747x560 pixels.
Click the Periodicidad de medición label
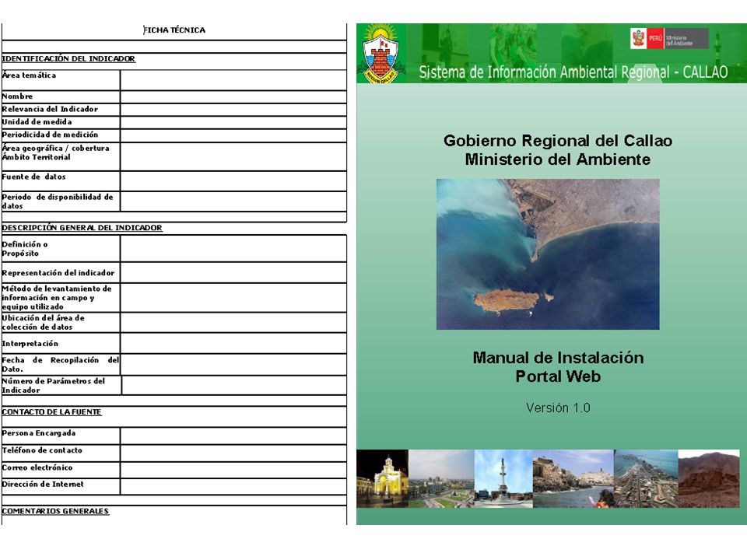coord(50,135)
